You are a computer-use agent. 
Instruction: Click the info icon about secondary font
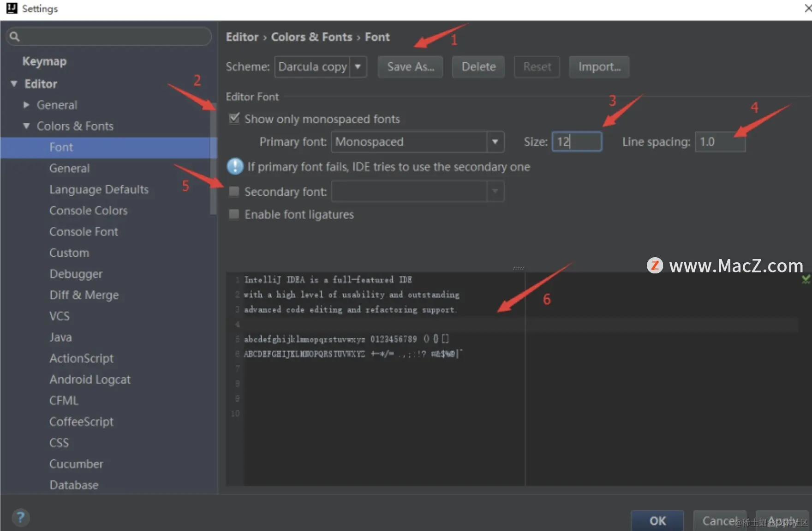click(235, 166)
